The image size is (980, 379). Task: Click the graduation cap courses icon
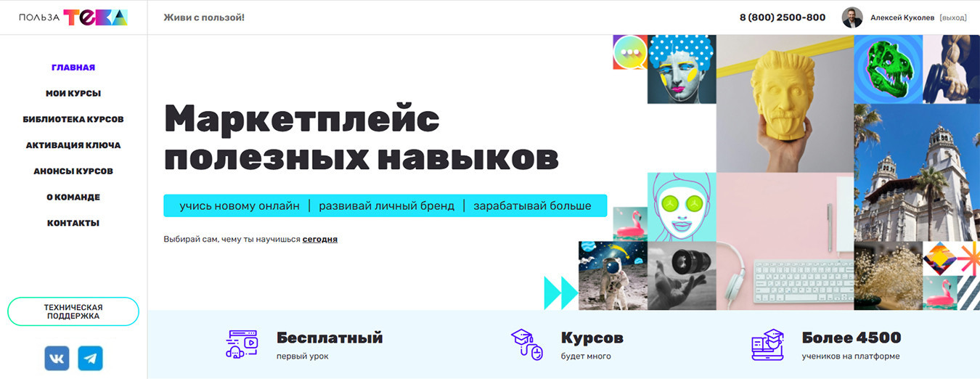point(526,345)
